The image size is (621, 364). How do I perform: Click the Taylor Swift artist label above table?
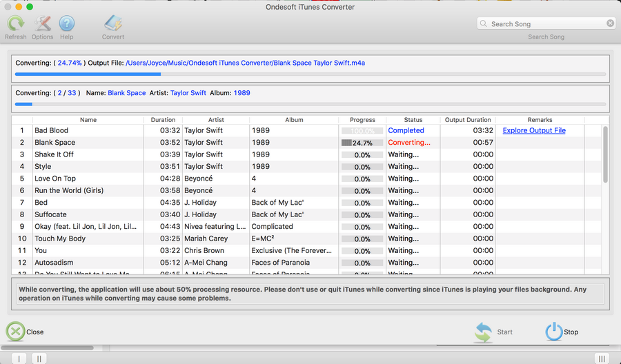188,93
